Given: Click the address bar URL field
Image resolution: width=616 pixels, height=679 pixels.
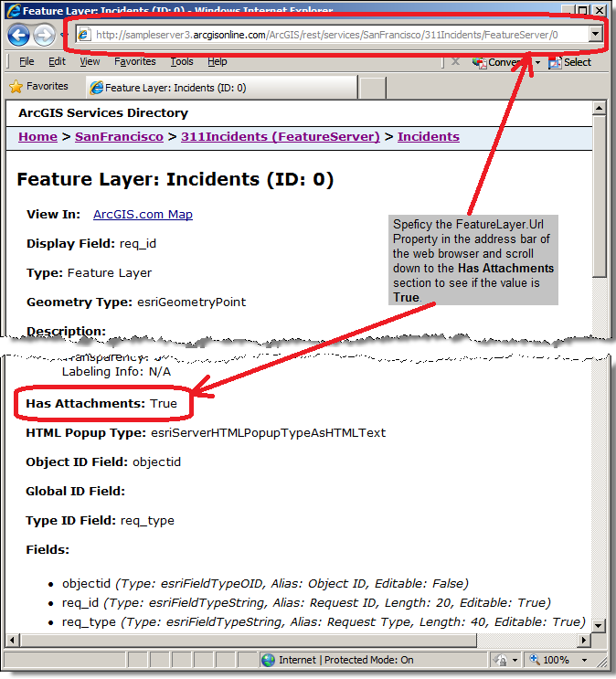Looking at the screenshot, I should 333,35.
